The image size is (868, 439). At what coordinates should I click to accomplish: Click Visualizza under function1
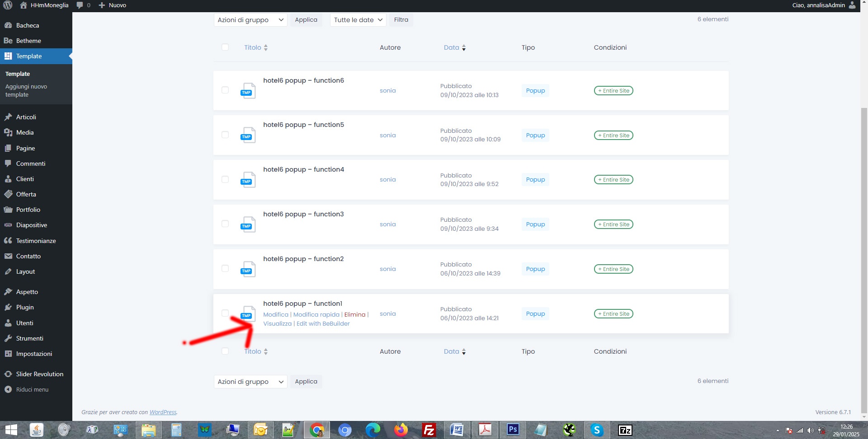(x=278, y=323)
